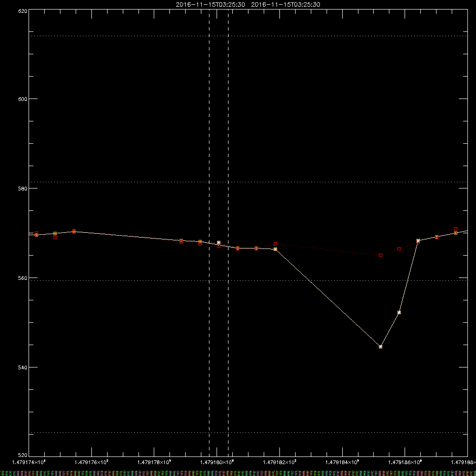Select the red marker directly above the curve minimum
Image resolution: width=476 pixels, height=476 pixels.
coord(380,255)
